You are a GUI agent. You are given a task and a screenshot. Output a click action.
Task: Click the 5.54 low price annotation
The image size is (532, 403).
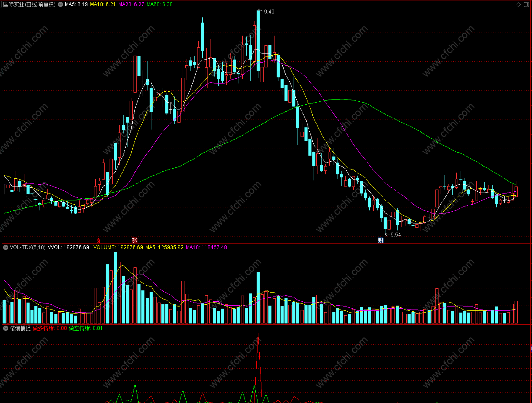click(x=395, y=235)
